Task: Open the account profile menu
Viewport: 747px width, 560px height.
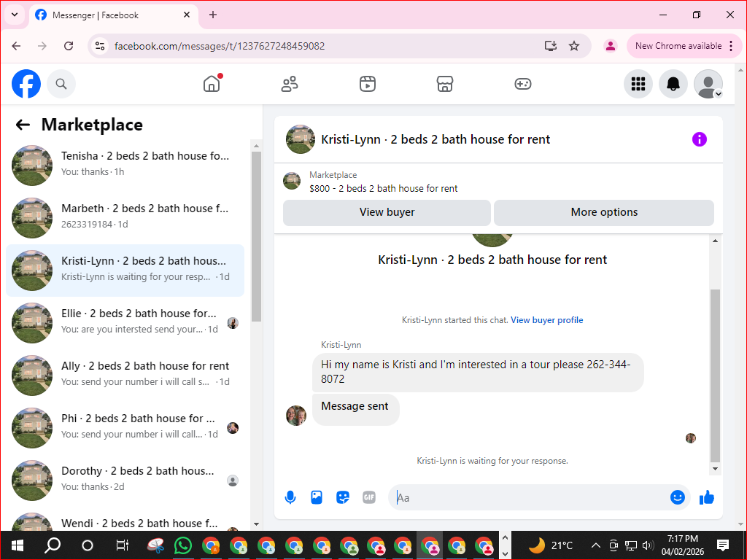Action: click(x=708, y=84)
